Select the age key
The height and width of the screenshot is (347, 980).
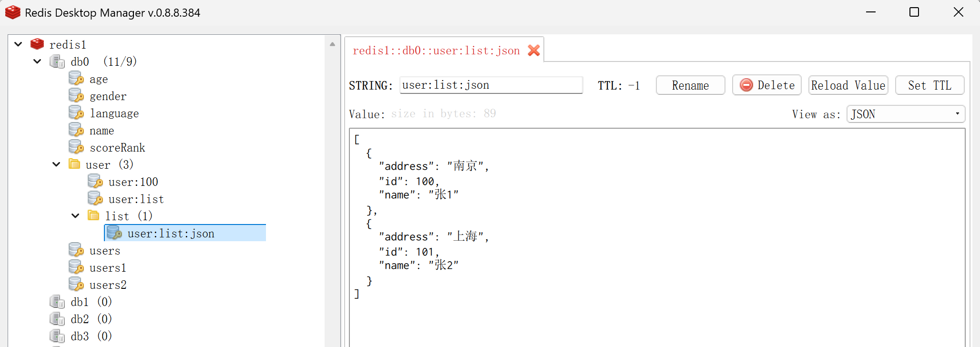pos(99,79)
